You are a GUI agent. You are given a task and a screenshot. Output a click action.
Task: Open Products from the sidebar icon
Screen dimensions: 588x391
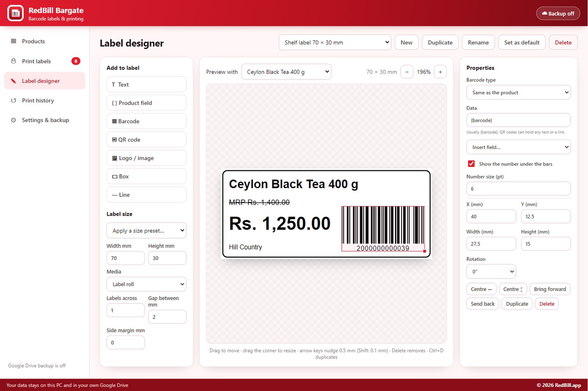[x=14, y=41]
